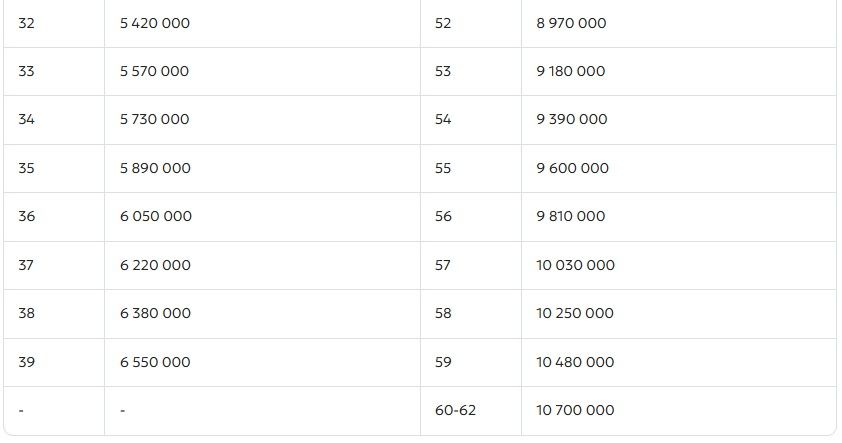Select the 6 380 000 cell
This screenshot has height=443, width=842.
point(155,313)
